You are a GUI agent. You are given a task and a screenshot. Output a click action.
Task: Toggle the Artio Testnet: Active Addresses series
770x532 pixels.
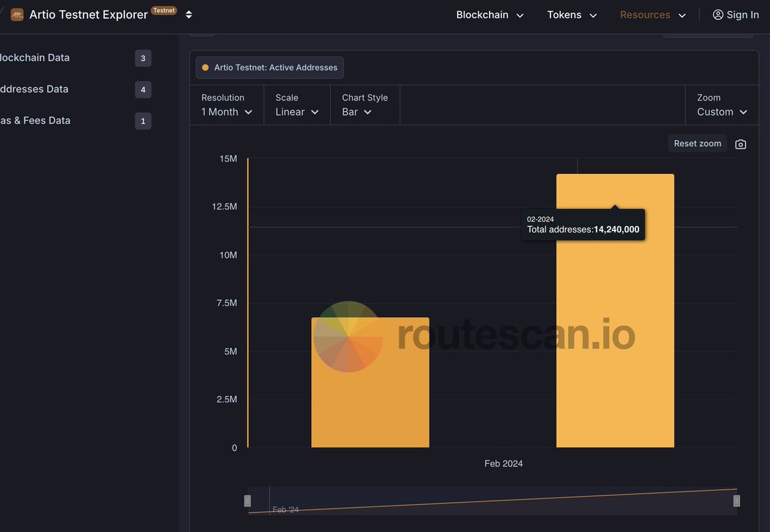[x=269, y=67]
